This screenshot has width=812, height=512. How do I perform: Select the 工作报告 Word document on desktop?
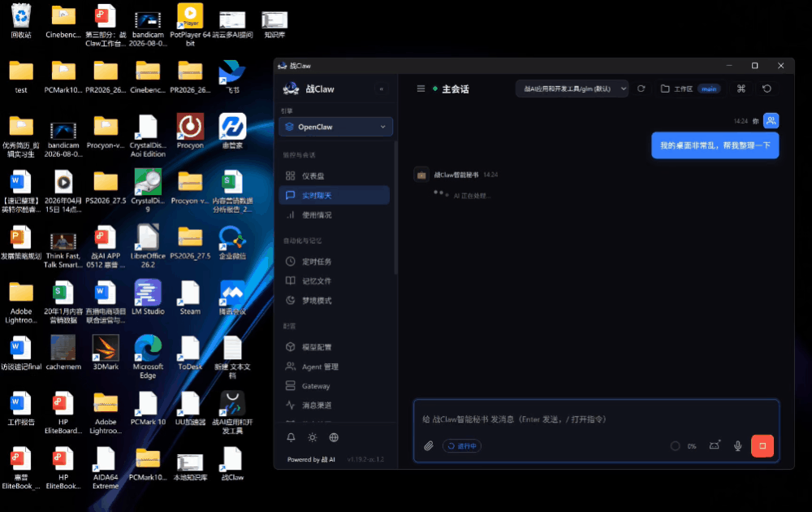click(x=21, y=408)
